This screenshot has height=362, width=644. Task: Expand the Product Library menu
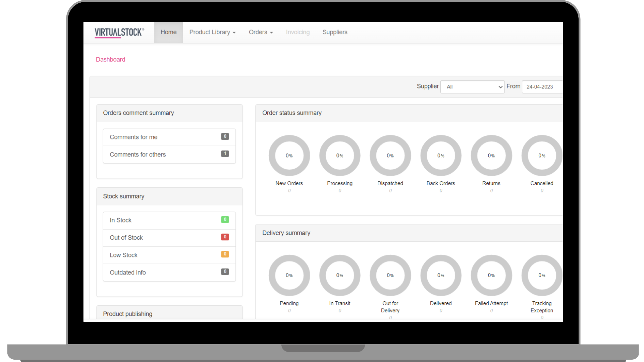pyautogui.click(x=212, y=32)
